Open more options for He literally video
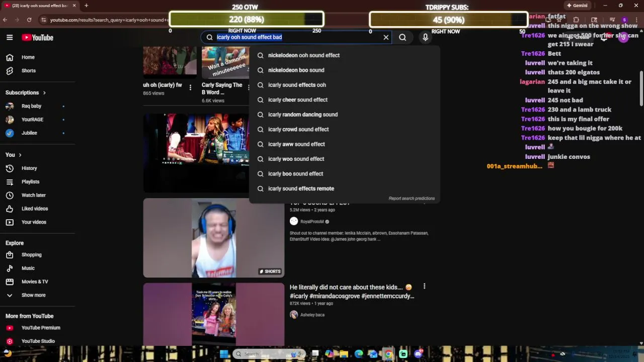Viewport: 644px width, 362px height. coord(424,287)
